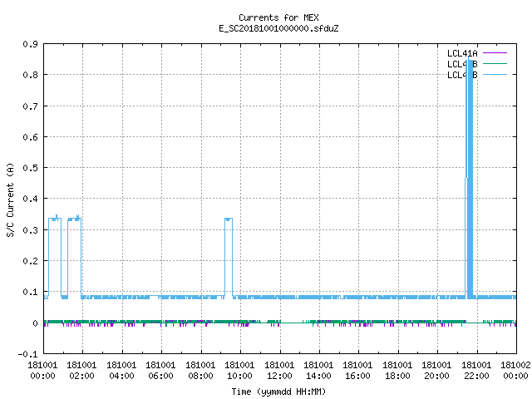The width and height of the screenshot is (532, 399).
Task: Select the x-axis tick label 181001 22:00
Action: click(476, 371)
